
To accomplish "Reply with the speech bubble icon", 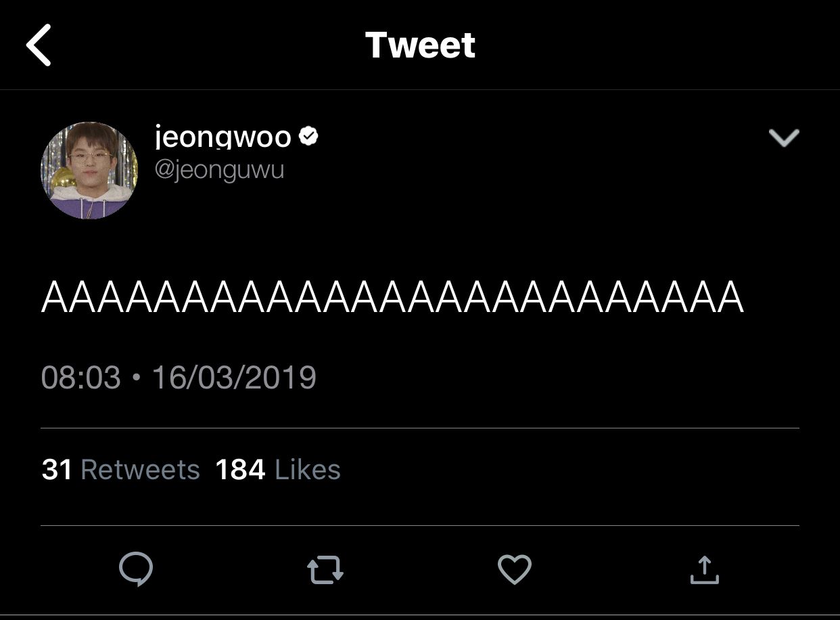I will click(x=136, y=569).
